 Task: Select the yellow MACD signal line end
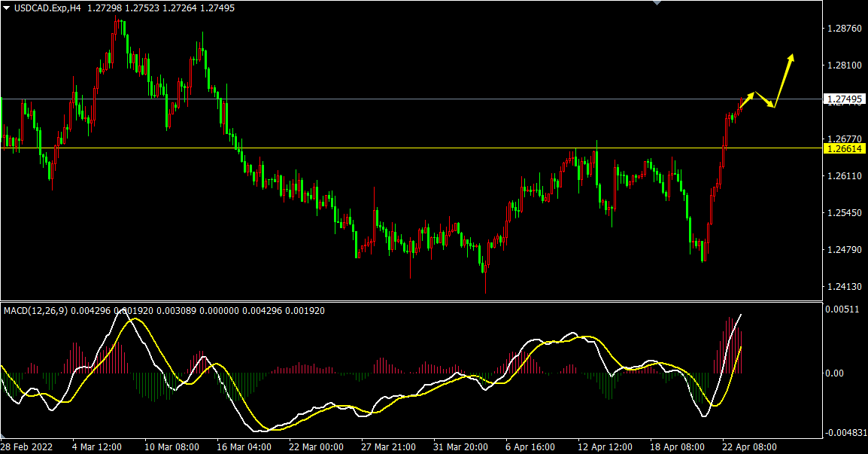pyautogui.click(x=742, y=348)
